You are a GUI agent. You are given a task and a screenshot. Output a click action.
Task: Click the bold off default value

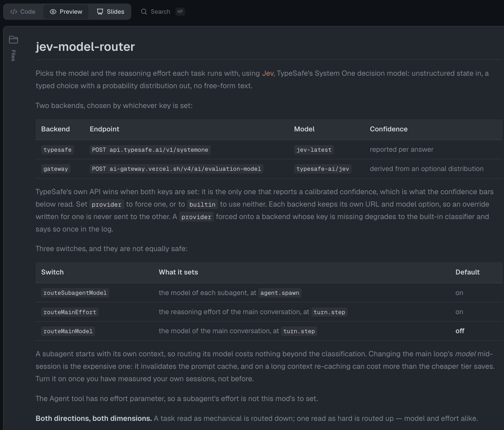460,331
